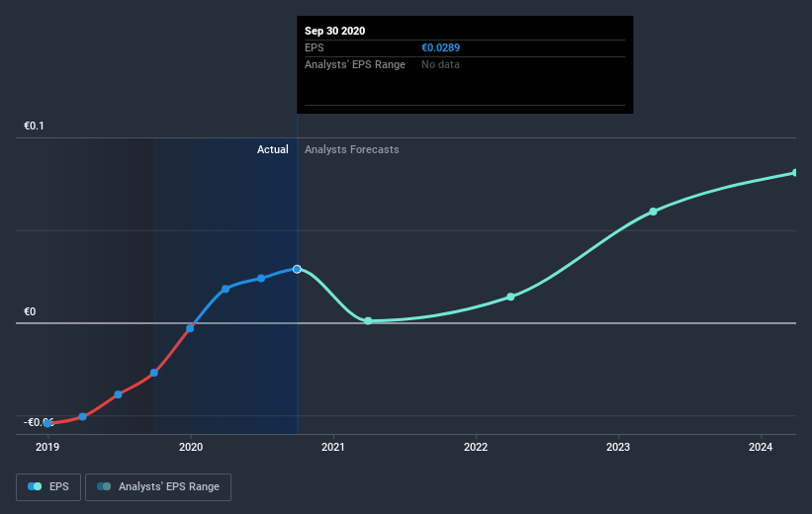This screenshot has height=514, width=812.
Task: Click the forecast data point just after 2023
Action: [653, 212]
